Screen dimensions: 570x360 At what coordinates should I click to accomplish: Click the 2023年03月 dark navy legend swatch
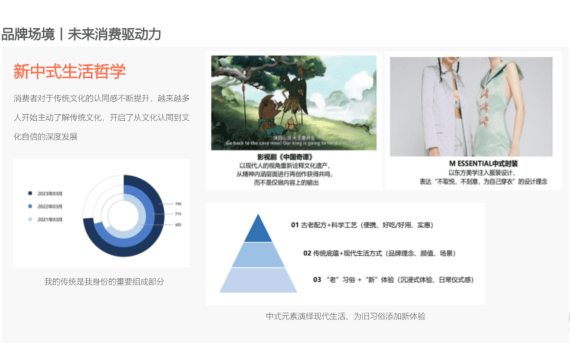[x=30, y=193]
